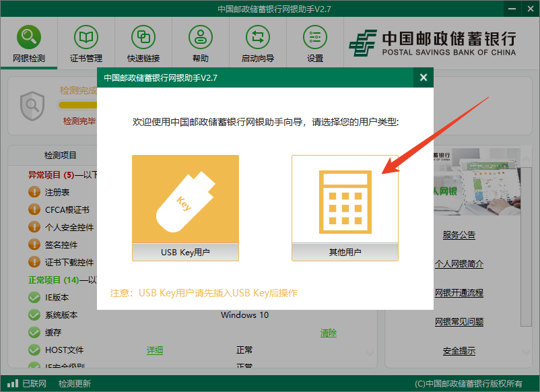Click the shield scan icon
The height and width of the screenshot is (392, 540).
coord(32,106)
